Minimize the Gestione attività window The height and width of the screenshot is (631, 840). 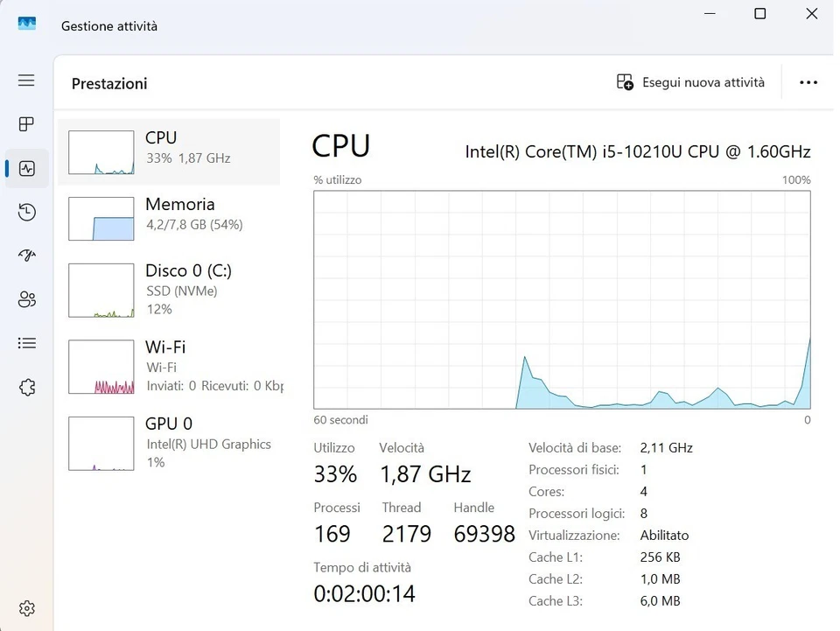point(710,14)
